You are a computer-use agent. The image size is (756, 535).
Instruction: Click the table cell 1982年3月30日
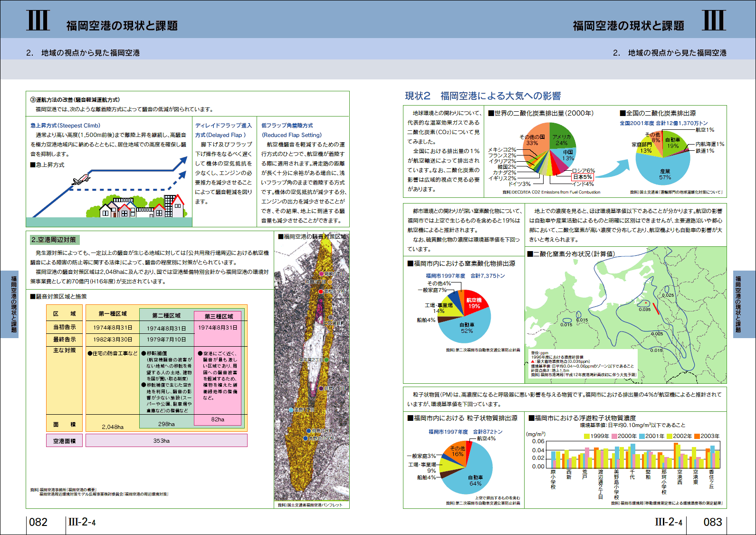click(x=113, y=340)
